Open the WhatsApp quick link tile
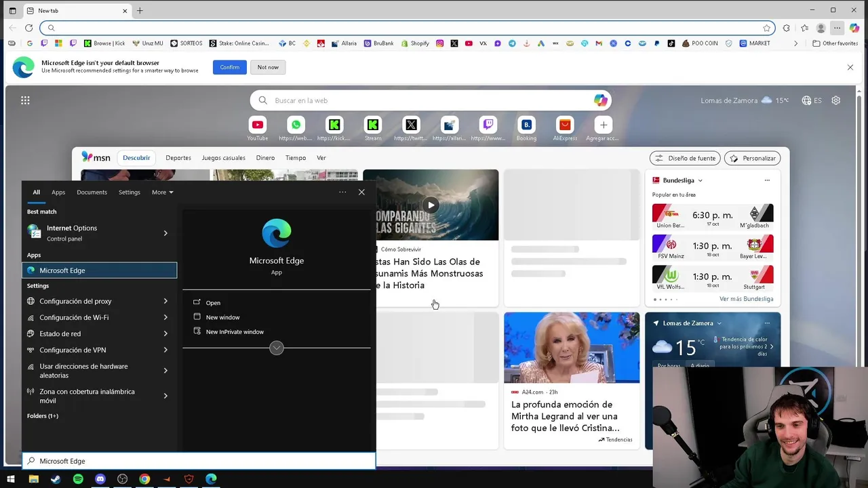 point(296,127)
